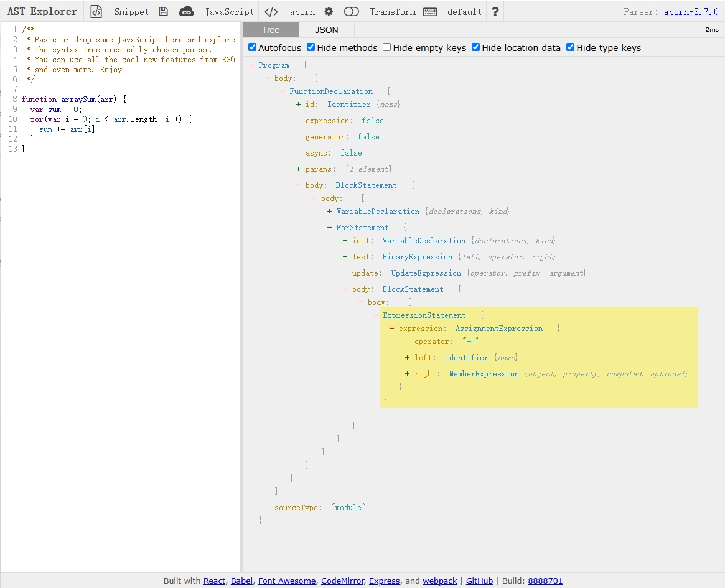Open parser settings gear icon
725x588 pixels.
point(329,12)
